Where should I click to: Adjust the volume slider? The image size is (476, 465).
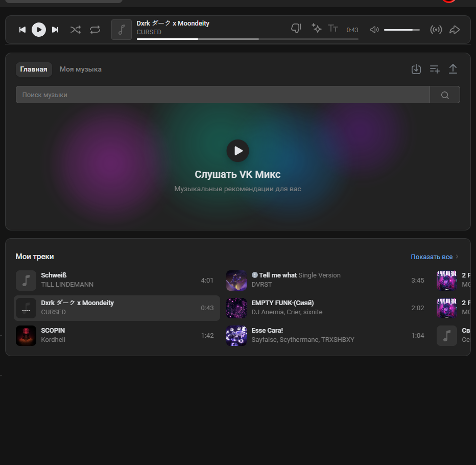(401, 30)
